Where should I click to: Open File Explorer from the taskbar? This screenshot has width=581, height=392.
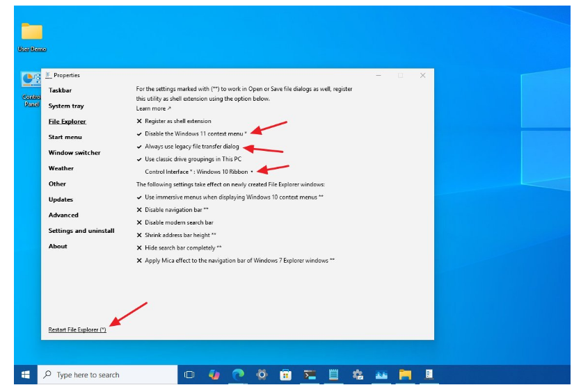click(x=405, y=375)
